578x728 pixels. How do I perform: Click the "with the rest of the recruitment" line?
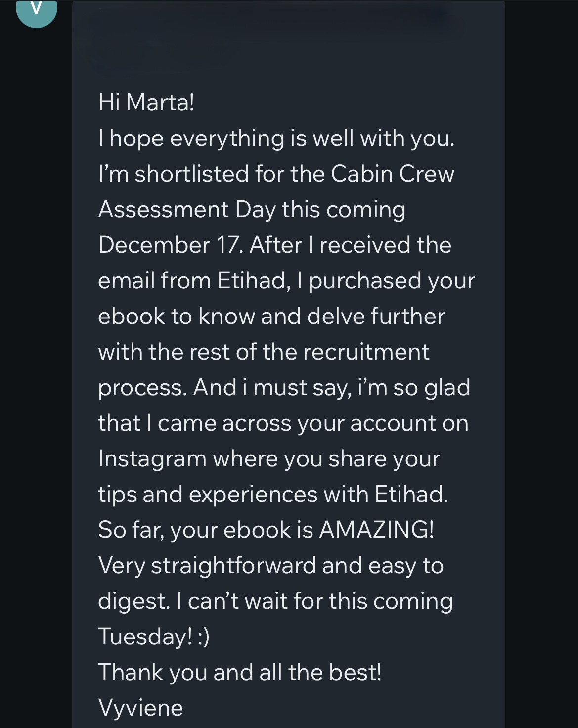click(x=264, y=352)
